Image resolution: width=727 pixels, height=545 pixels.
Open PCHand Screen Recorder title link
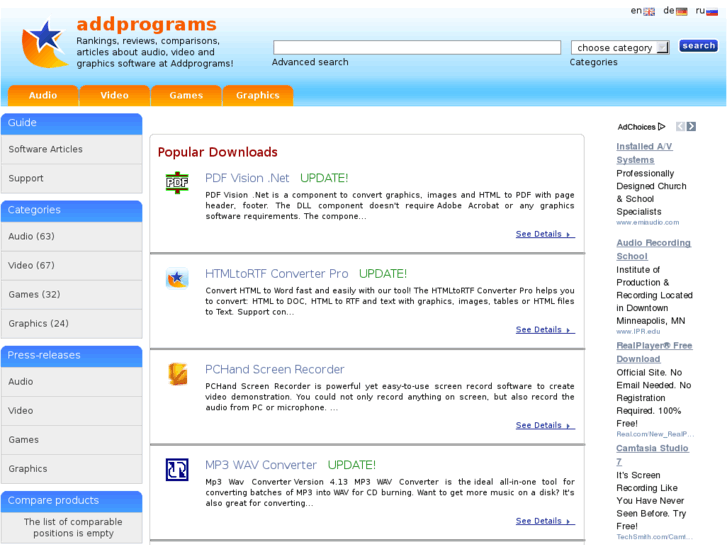click(x=274, y=369)
